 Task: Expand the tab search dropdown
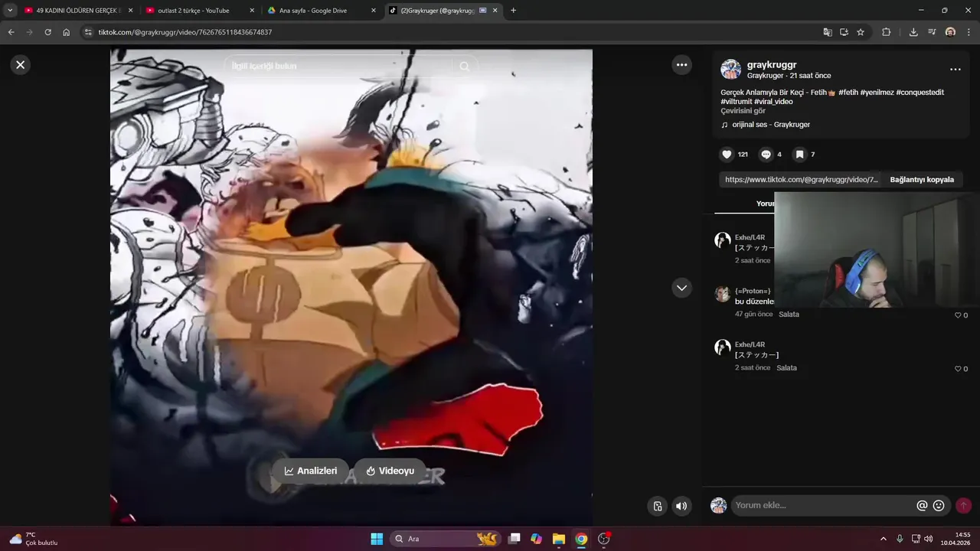click(10, 11)
